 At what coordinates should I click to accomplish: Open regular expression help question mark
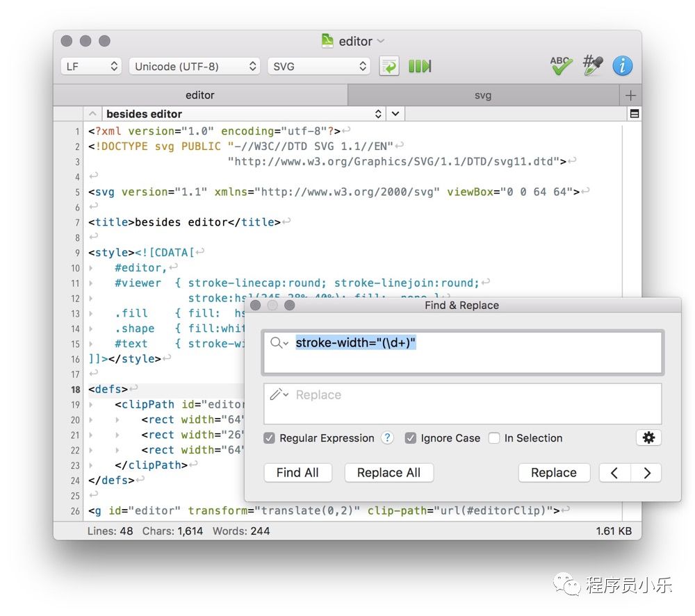coord(387,438)
